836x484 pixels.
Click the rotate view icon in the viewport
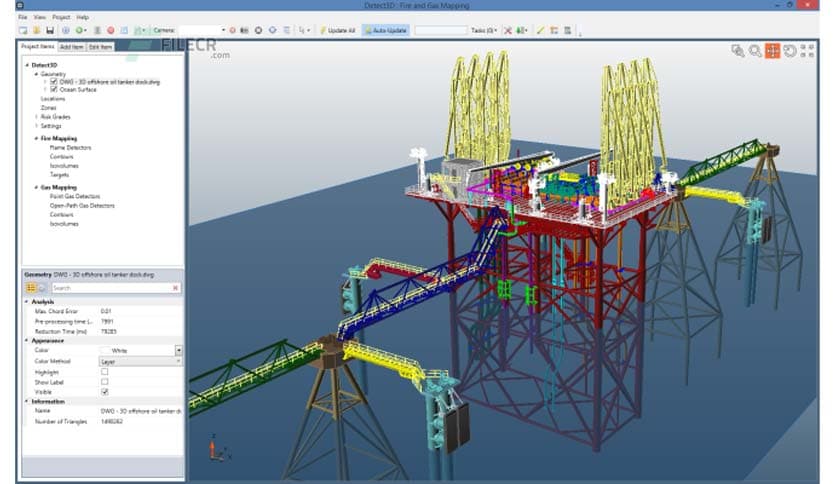[x=790, y=51]
